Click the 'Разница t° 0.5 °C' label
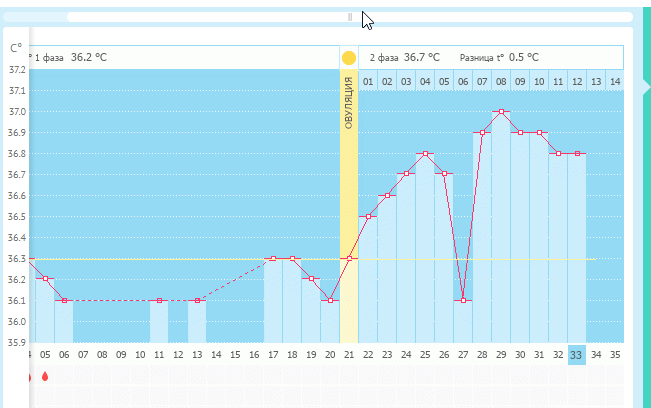Image resolution: width=651 pixels, height=408 pixels. pos(499,57)
